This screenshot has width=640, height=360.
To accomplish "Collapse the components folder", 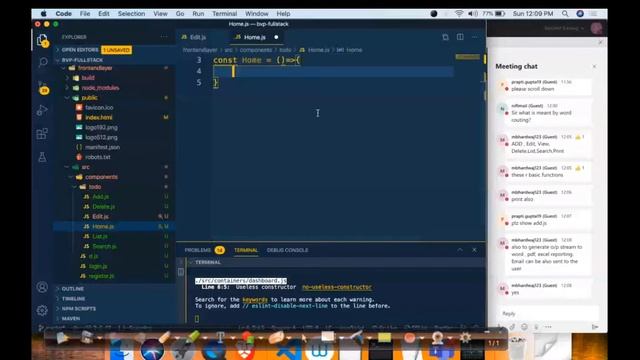I will pos(101,177).
